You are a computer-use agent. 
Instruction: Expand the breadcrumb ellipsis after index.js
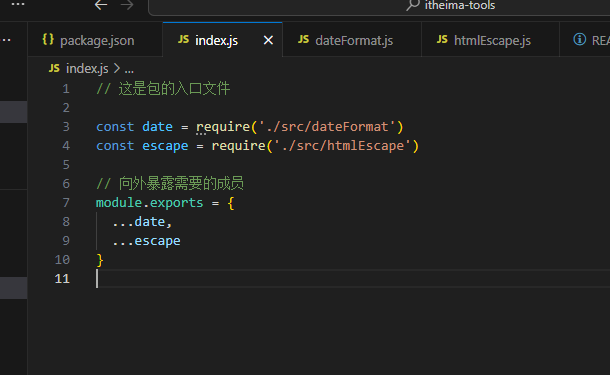[129, 70]
